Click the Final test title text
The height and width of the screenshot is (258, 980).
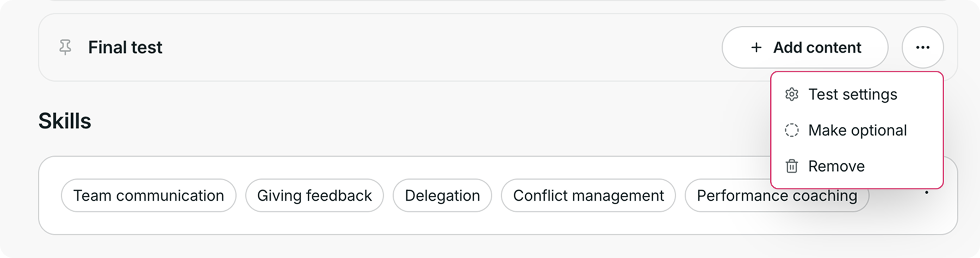[125, 47]
